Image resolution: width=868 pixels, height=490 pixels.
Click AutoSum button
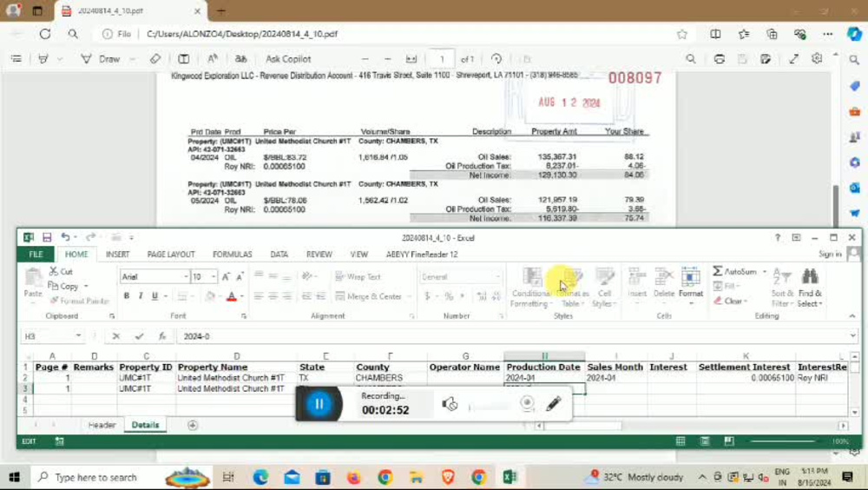tap(735, 272)
